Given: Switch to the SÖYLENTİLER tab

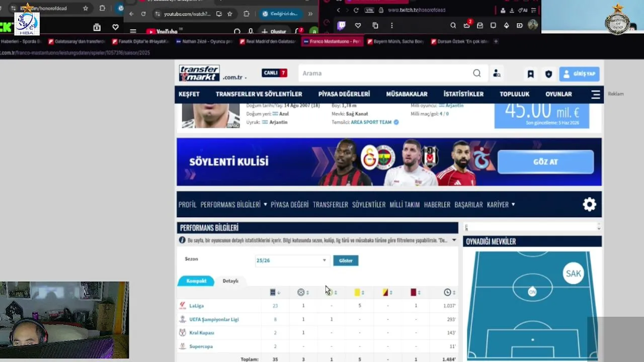Looking at the screenshot, I should pyautogui.click(x=369, y=205).
